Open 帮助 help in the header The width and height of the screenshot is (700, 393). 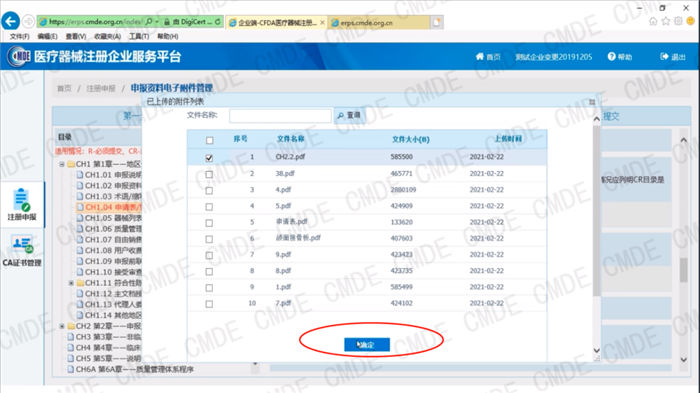pyautogui.click(x=620, y=57)
